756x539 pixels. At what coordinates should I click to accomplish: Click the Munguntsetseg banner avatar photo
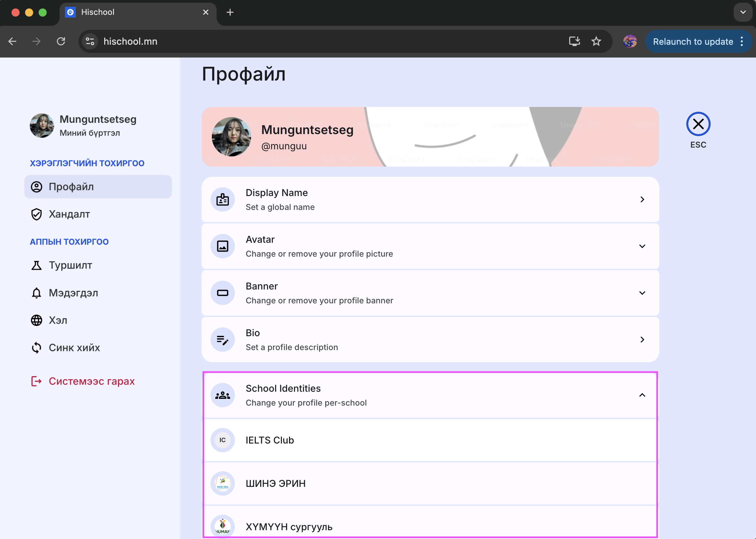[x=231, y=137]
